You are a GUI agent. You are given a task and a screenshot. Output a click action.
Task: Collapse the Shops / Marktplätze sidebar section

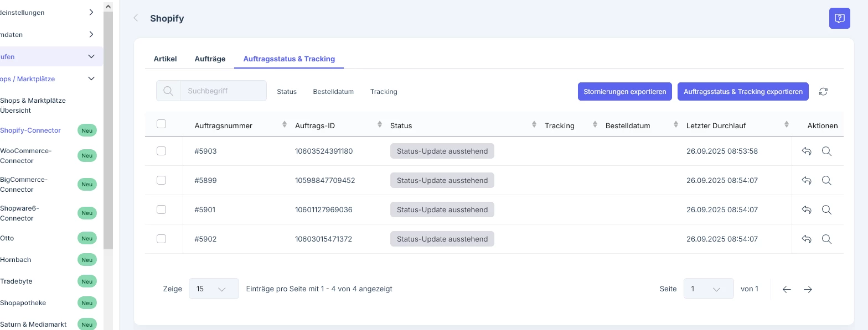tap(91, 78)
